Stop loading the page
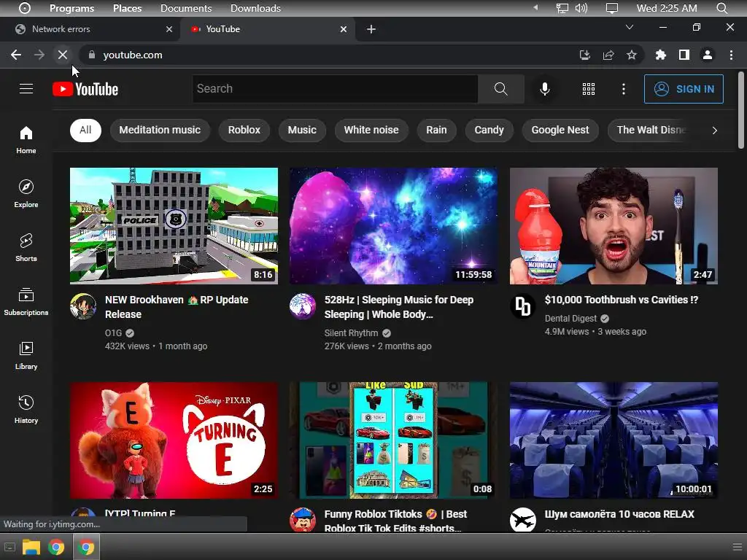The height and width of the screenshot is (560, 747). (x=63, y=55)
